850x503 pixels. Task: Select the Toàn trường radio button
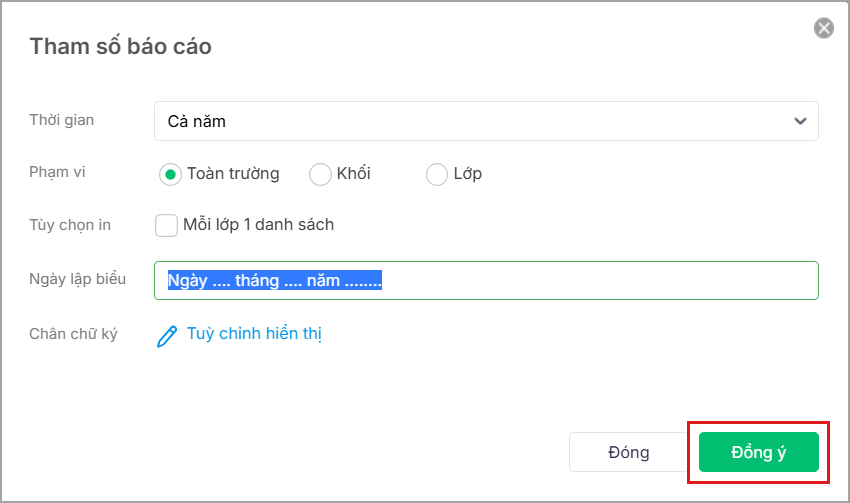coord(170,174)
